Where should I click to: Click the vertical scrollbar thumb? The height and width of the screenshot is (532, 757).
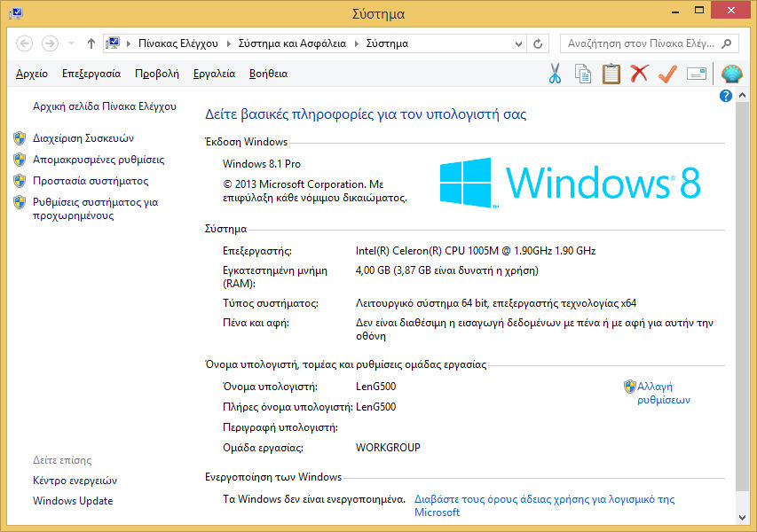pyautogui.click(x=743, y=295)
